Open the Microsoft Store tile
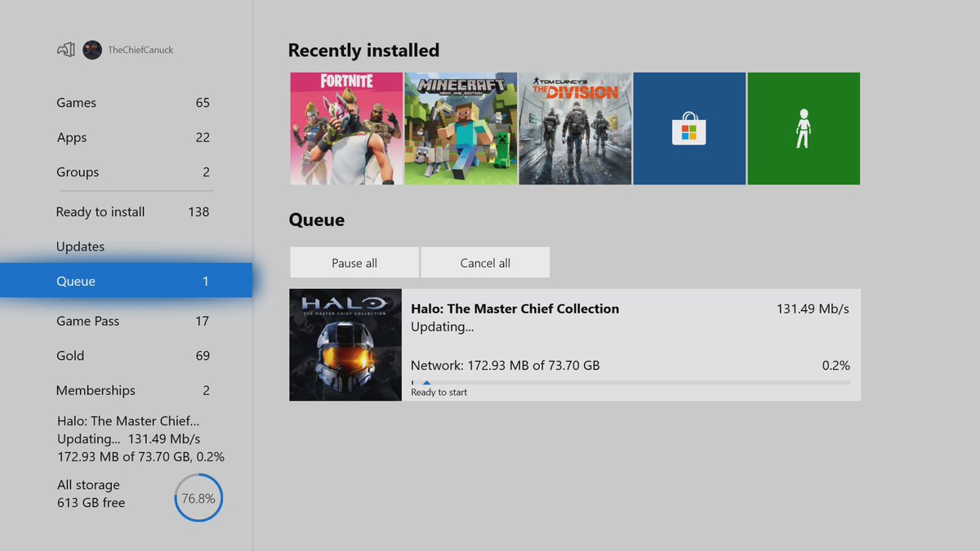 coord(689,128)
